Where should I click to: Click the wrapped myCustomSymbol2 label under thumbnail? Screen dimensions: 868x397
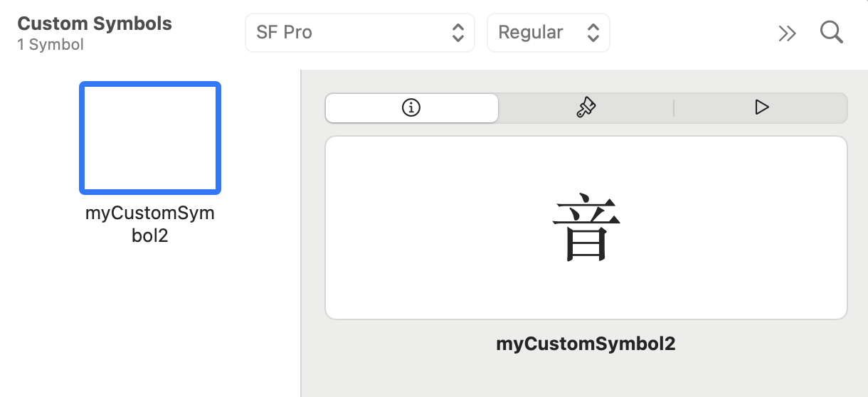tap(150, 224)
